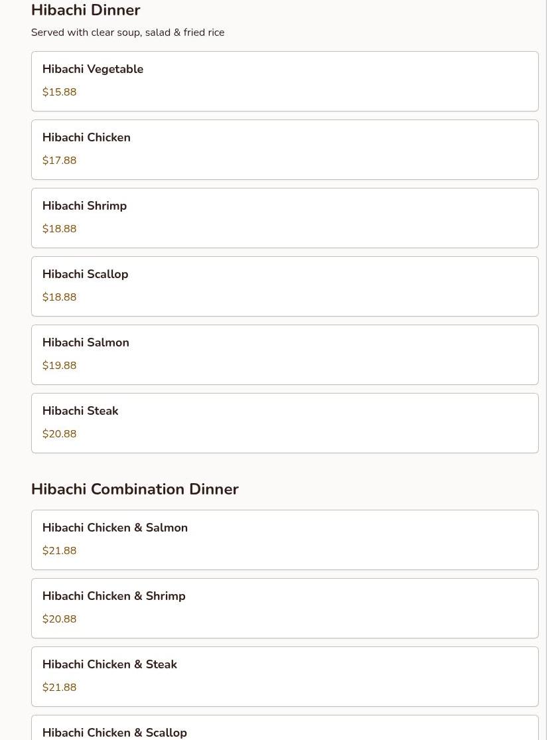The width and height of the screenshot is (560, 740).
Task: Click the $19.88 price for Hibachi Salmon
Action: tap(60, 366)
